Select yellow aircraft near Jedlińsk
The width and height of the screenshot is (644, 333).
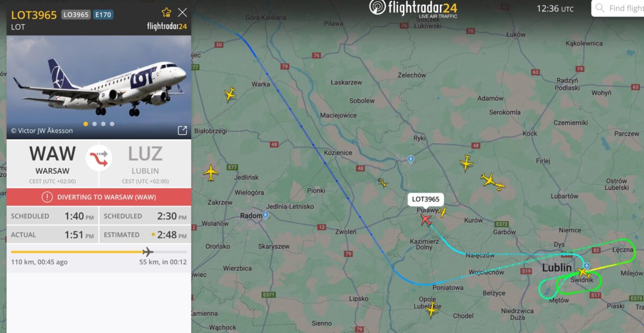pyautogui.click(x=211, y=173)
